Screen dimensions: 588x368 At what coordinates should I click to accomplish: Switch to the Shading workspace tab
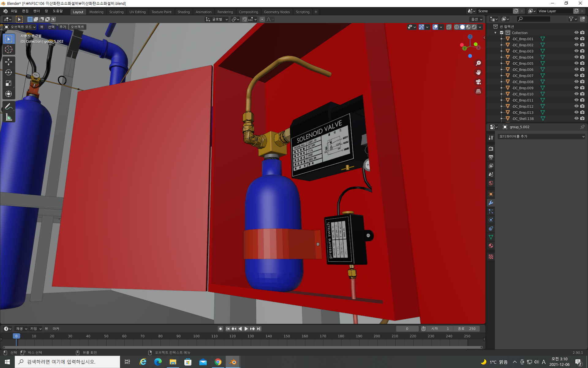183,12
